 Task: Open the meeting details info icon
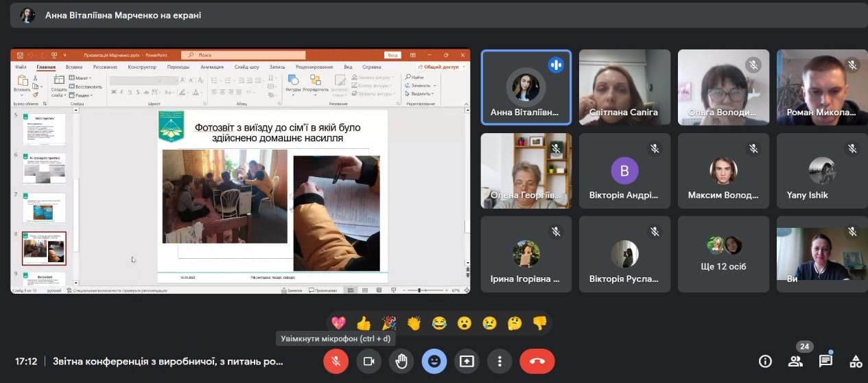(765, 361)
